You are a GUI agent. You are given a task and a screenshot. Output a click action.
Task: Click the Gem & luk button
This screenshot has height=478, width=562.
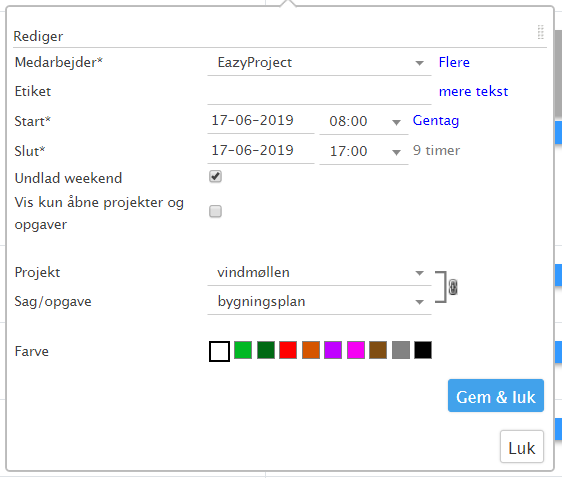496,396
